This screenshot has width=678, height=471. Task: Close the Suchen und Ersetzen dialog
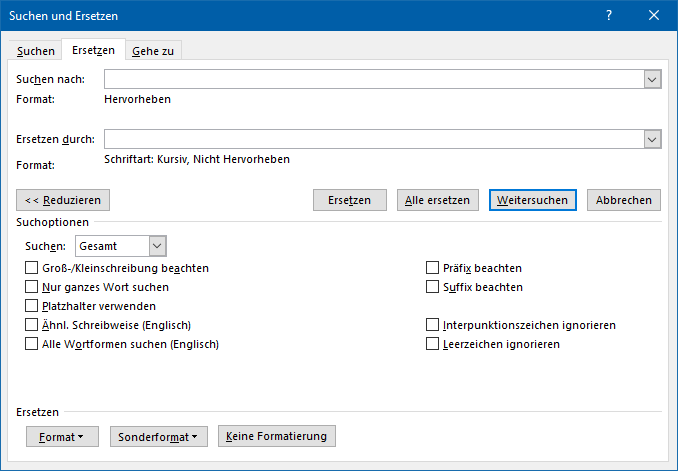coord(654,16)
